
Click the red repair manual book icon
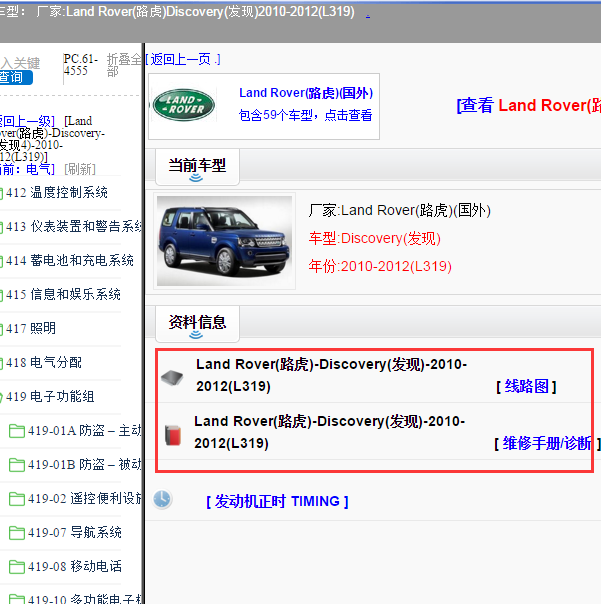173,435
